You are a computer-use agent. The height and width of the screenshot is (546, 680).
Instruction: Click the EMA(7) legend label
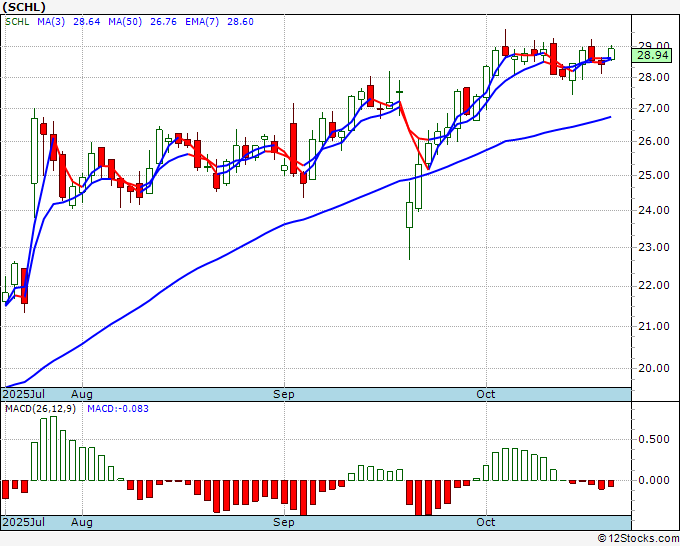point(202,22)
